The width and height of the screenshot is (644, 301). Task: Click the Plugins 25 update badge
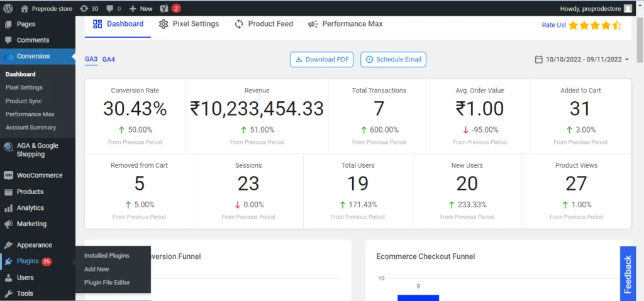click(47, 261)
